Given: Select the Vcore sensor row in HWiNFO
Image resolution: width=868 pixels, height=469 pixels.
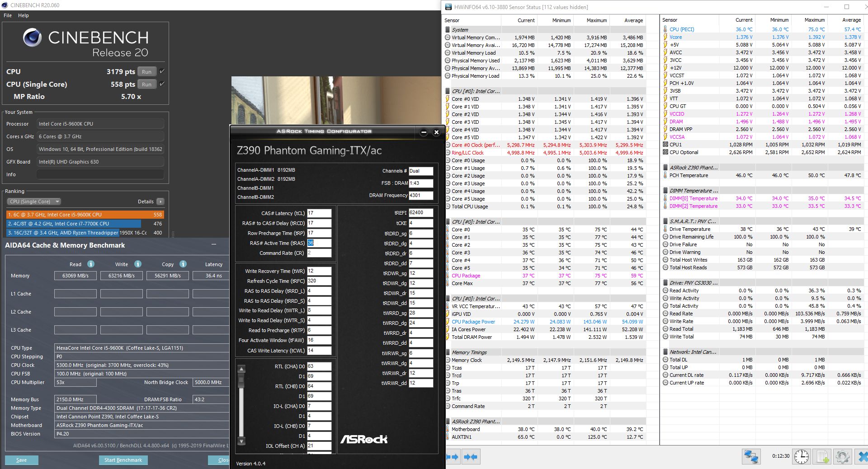Looking at the screenshot, I should tap(762, 37).
